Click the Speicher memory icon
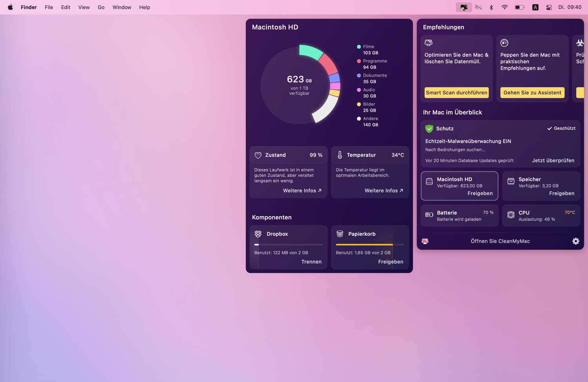 click(x=511, y=181)
